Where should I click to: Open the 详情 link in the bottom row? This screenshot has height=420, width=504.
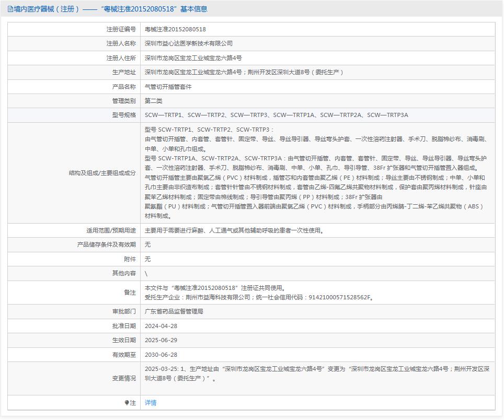(x=151, y=403)
